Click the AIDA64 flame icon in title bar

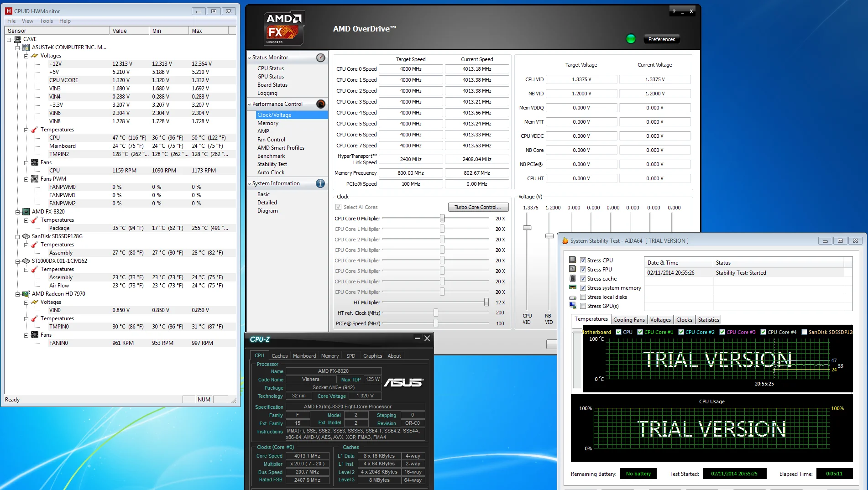(565, 240)
